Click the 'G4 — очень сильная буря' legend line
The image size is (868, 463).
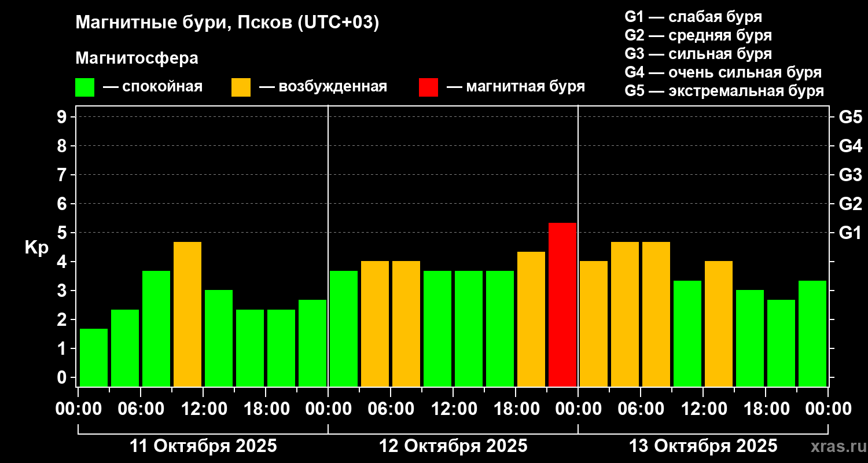(723, 72)
